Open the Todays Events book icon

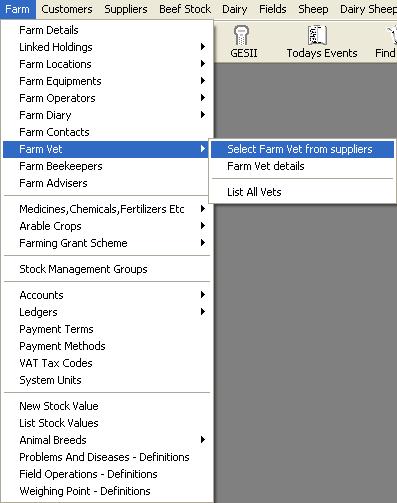(317, 35)
